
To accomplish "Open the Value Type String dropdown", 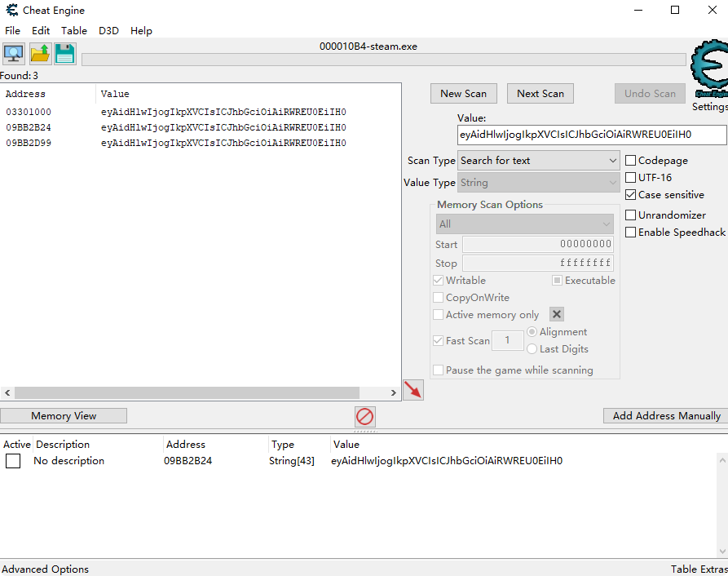I will point(539,183).
